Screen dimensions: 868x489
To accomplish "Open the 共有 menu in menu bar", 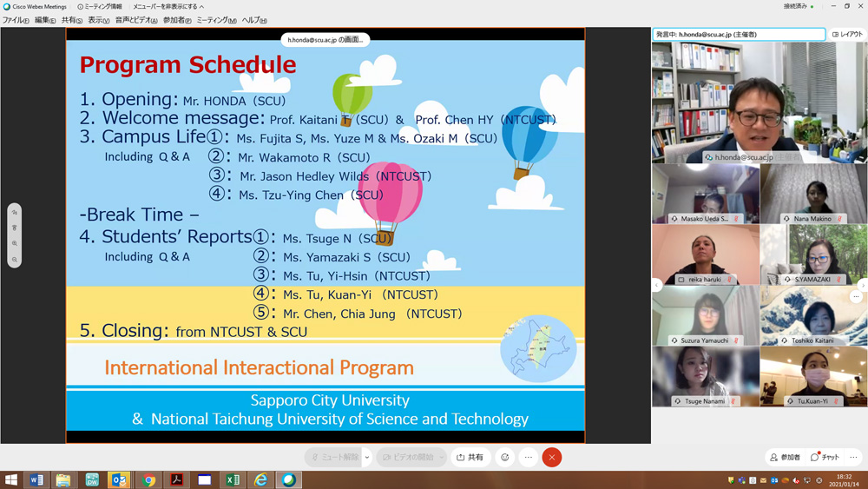I will pos(71,21).
